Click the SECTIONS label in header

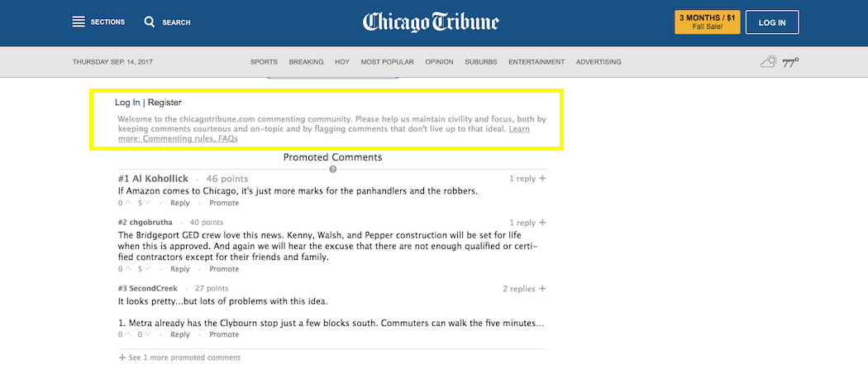(x=108, y=22)
